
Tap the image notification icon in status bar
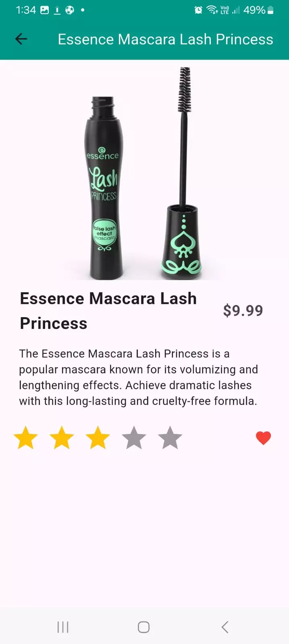(44, 10)
